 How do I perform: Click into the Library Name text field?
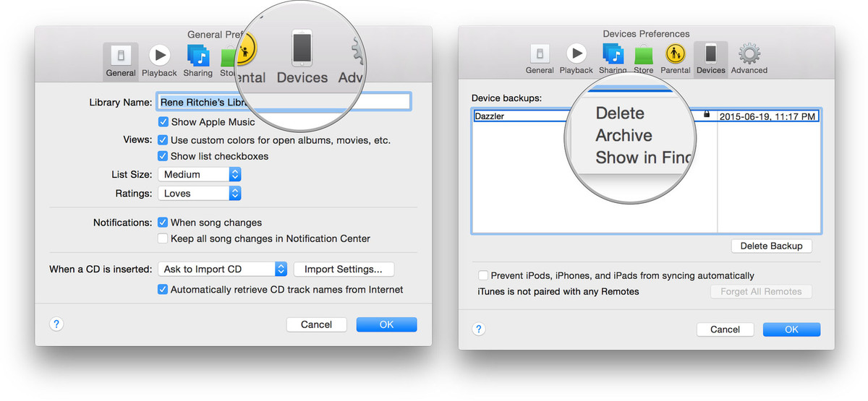pyautogui.click(x=284, y=102)
